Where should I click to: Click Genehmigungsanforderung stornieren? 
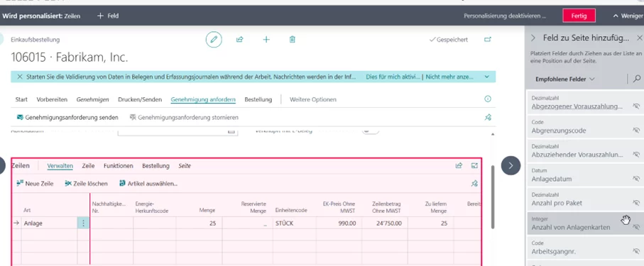tap(184, 118)
